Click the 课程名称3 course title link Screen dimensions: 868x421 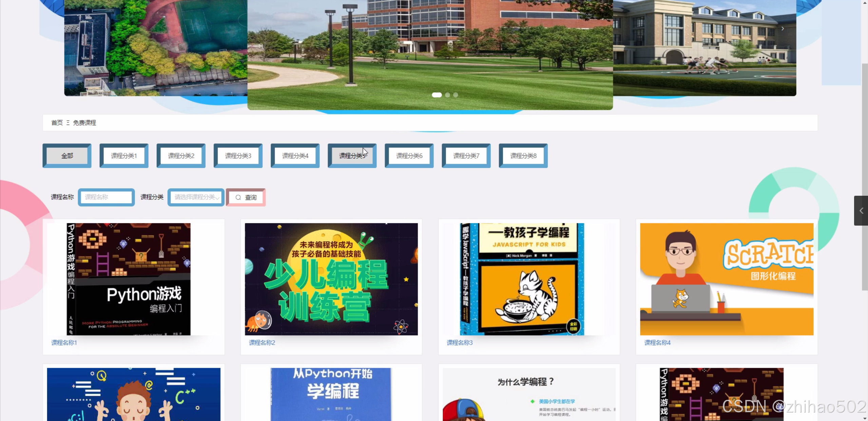click(x=459, y=343)
